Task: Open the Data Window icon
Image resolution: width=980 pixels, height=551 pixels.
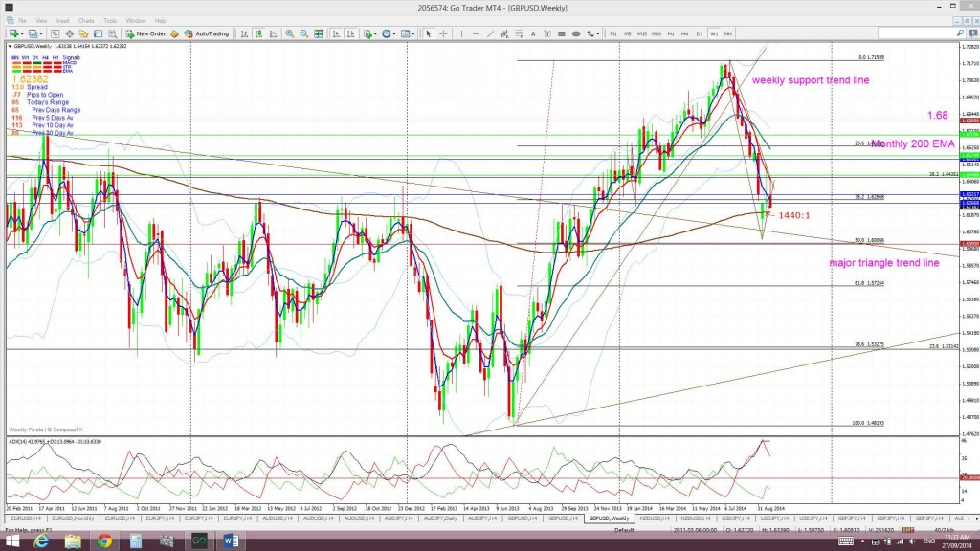Action: click(x=69, y=33)
